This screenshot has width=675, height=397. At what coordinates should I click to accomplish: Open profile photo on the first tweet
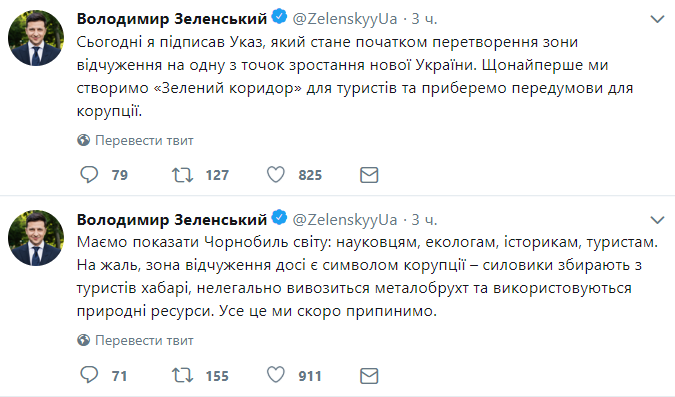[36, 38]
